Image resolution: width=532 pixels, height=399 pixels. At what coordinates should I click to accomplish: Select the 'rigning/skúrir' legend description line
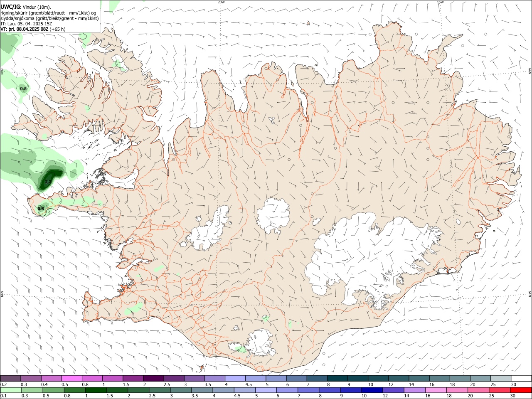click(x=48, y=13)
